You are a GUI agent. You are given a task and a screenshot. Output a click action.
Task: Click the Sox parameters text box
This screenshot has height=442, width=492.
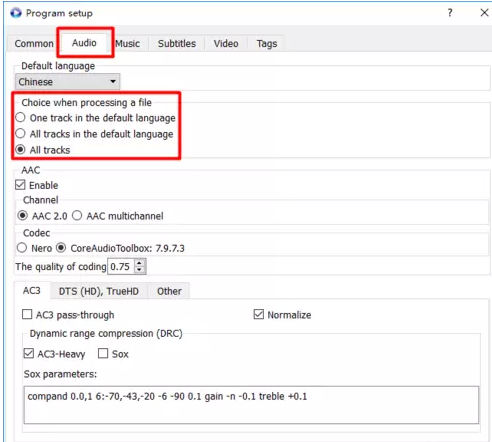(251, 405)
